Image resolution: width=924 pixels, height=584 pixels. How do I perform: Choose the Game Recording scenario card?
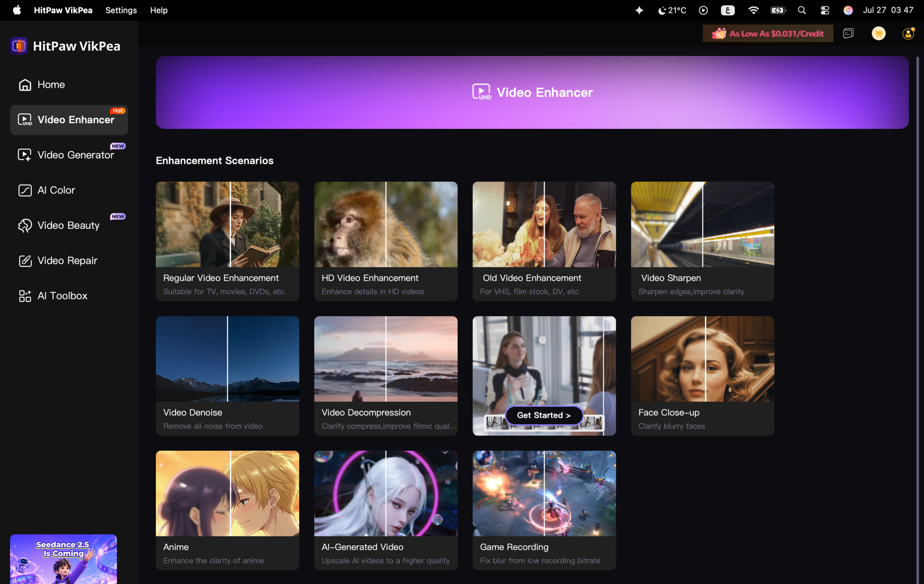coord(544,510)
